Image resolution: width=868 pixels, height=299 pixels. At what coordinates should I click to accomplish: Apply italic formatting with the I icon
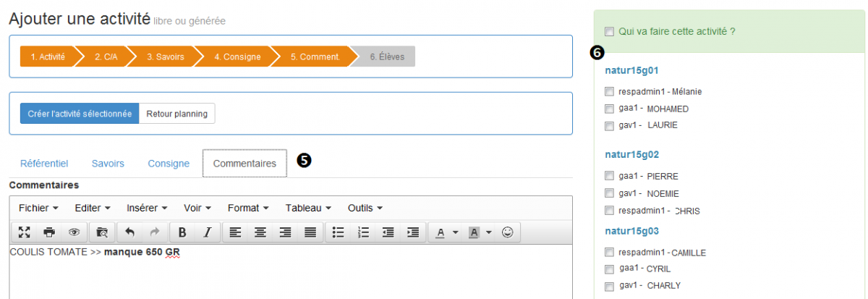click(207, 232)
